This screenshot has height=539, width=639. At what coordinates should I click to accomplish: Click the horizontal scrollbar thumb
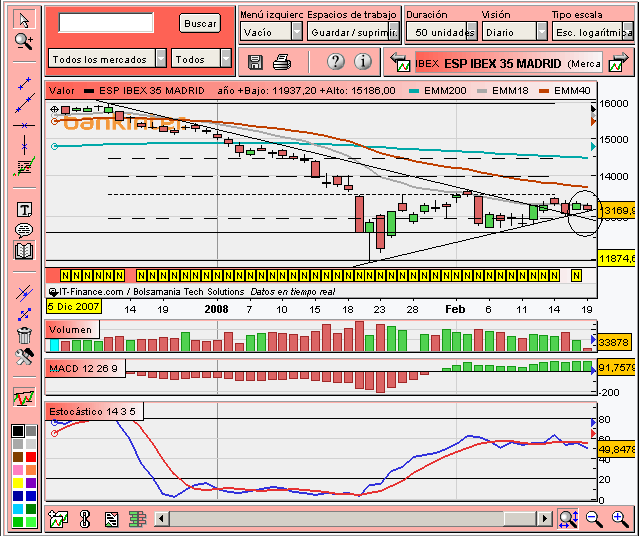click(520, 519)
